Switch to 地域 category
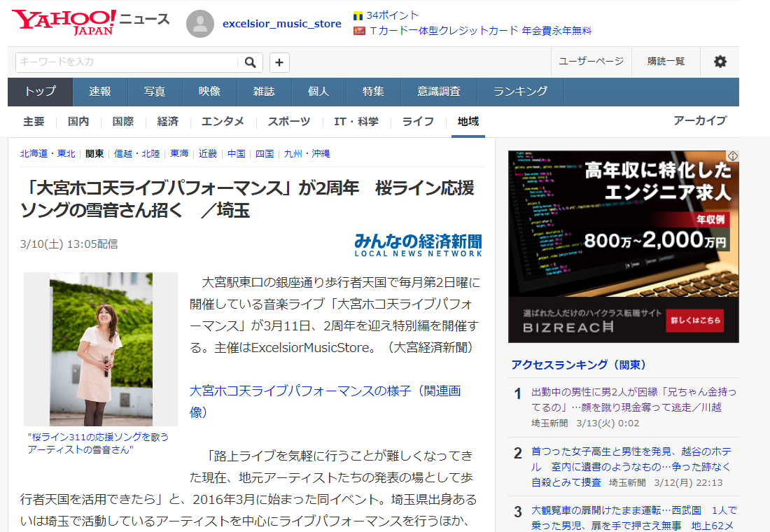 (x=468, y=121)
